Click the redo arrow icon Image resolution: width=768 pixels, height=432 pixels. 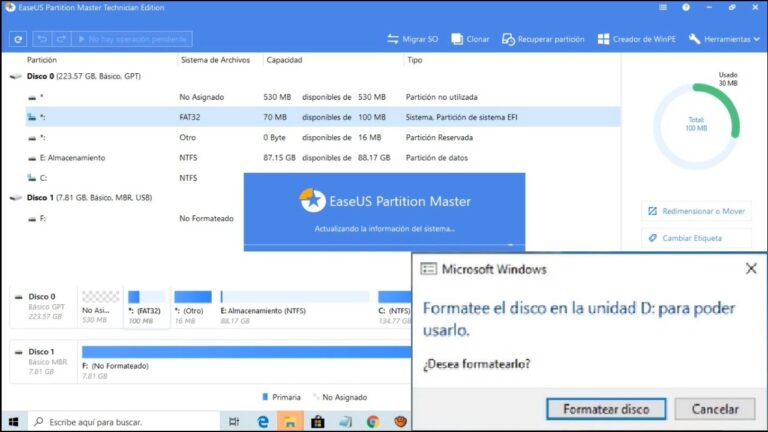click(61, 39)
